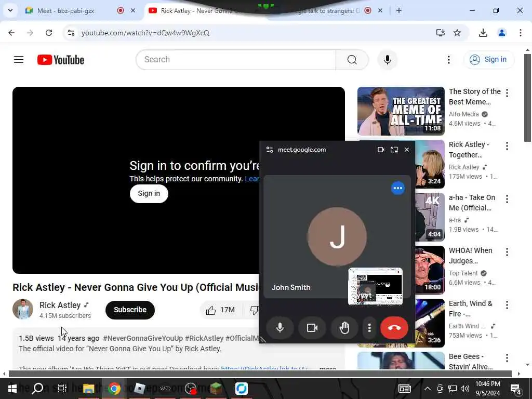Close the talk to strangers tab

pyautogui.click(x=380, y=10)
